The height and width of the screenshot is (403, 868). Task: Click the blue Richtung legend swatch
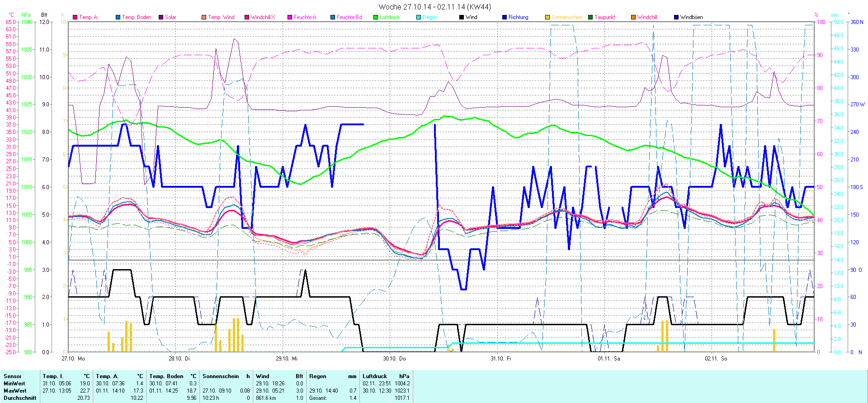pyautogui.click(x=505, y=17)
